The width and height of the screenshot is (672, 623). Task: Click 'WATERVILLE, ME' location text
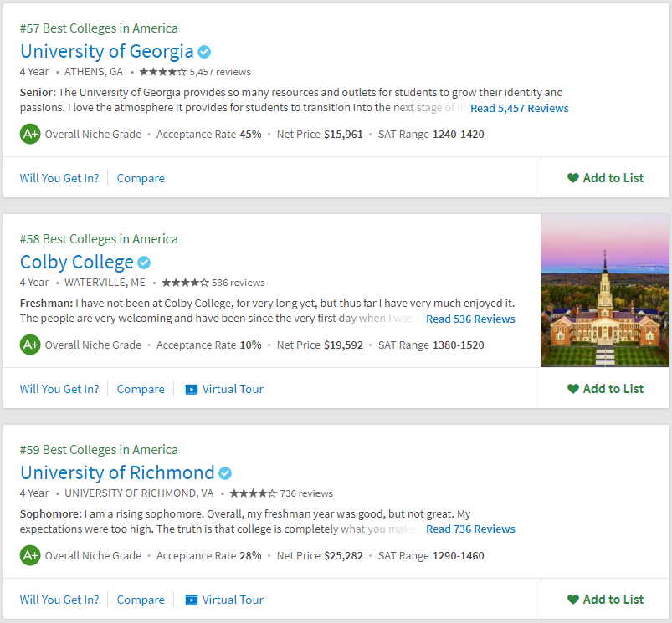point(105,283)
